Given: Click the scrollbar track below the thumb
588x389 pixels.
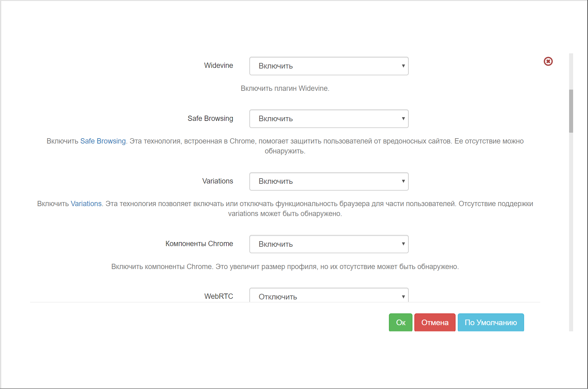Looking at the screenshot, I should click(x=571, y=232).
